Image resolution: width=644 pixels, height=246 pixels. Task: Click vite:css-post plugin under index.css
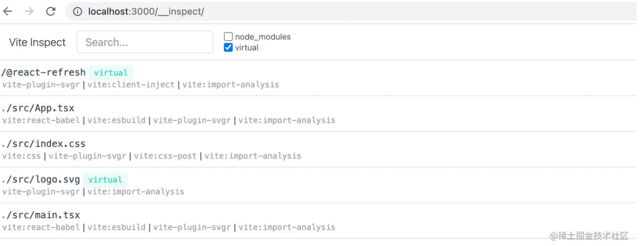[x=165, y=156]
